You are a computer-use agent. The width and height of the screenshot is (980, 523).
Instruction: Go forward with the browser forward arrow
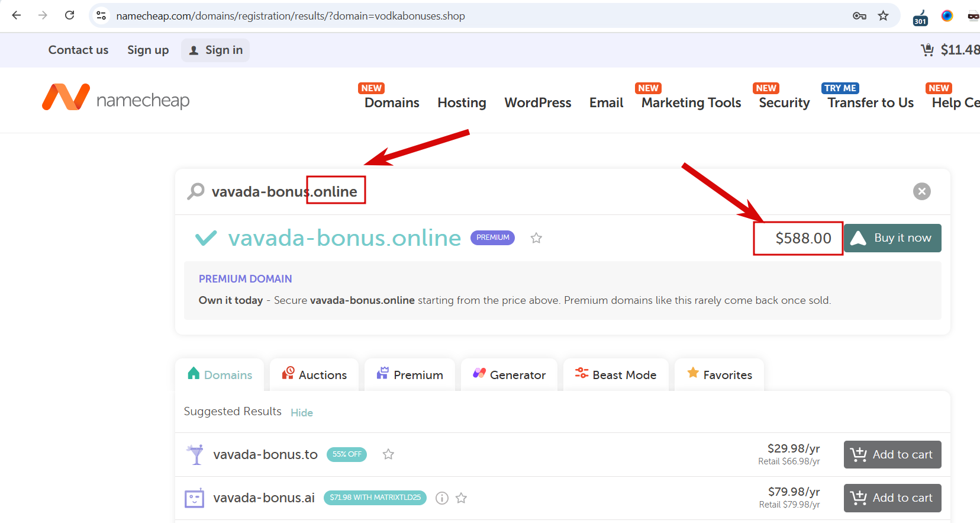[x=43, y=15]
